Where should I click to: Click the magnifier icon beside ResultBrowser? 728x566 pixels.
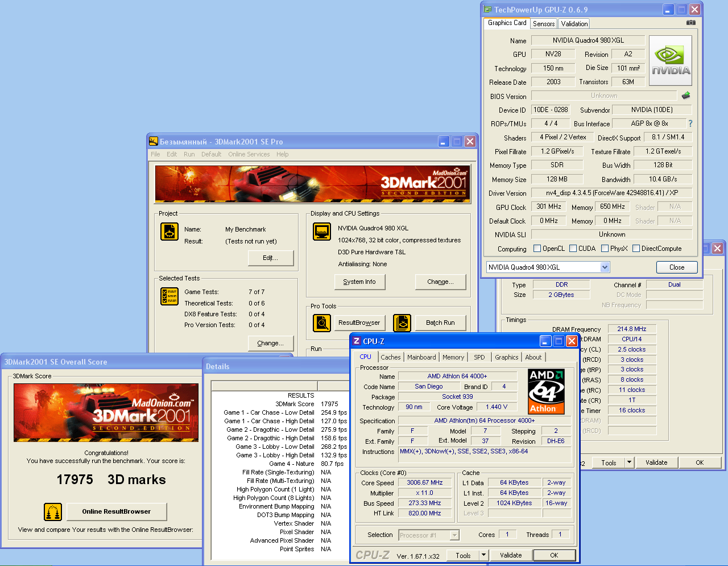click(x=322, y=323)
